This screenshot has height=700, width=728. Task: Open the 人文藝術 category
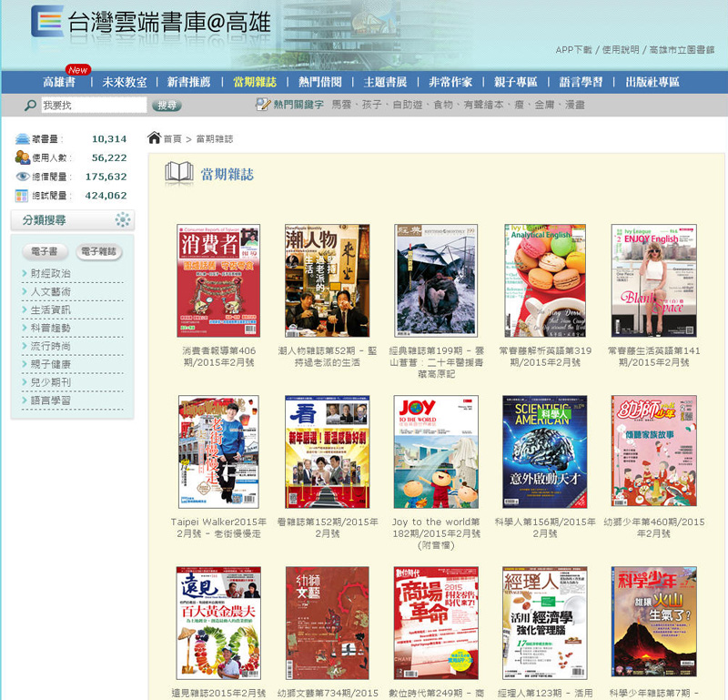(x=50, y=291)
